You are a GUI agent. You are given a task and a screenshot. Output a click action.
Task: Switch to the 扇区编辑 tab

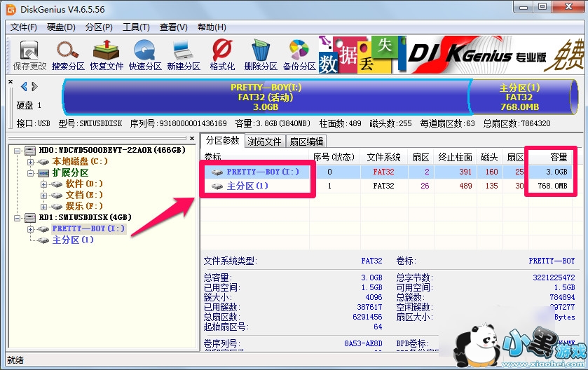click(x=306, y=142)
